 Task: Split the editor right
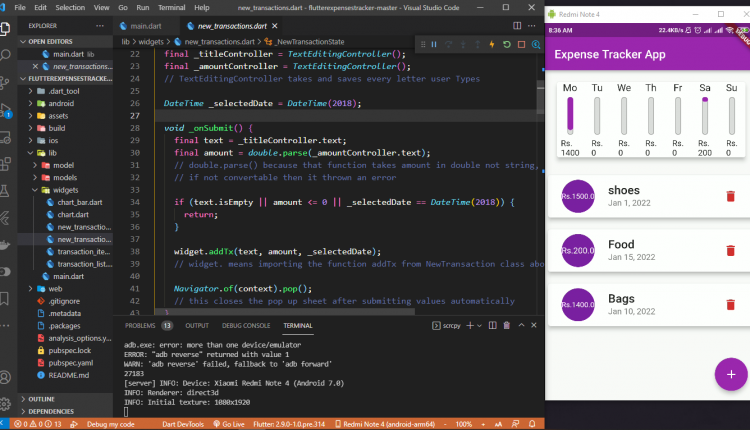point(517,26)
